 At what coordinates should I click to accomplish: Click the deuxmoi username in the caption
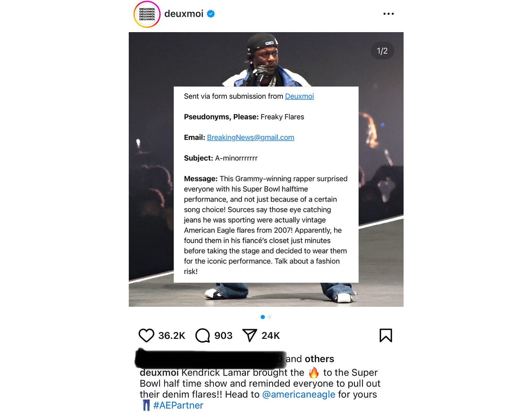click(159, 373)
